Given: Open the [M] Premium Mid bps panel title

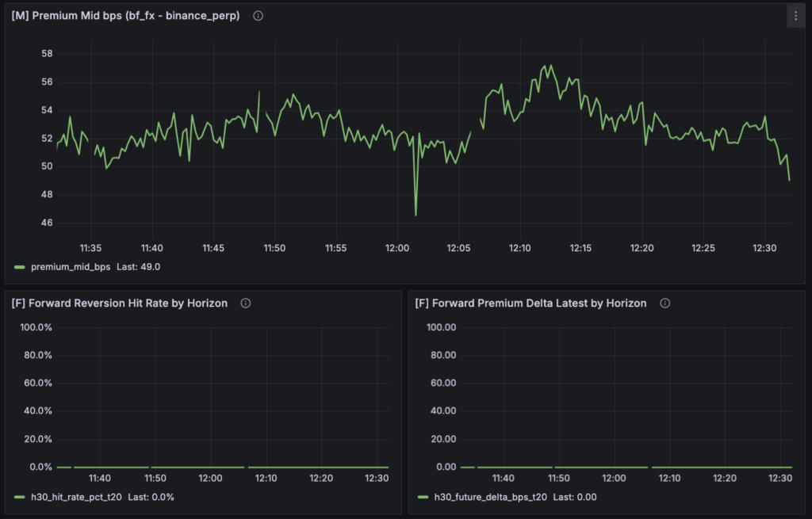Looking at the screenshot, I should pyautogui.click(x=125, y=16).
